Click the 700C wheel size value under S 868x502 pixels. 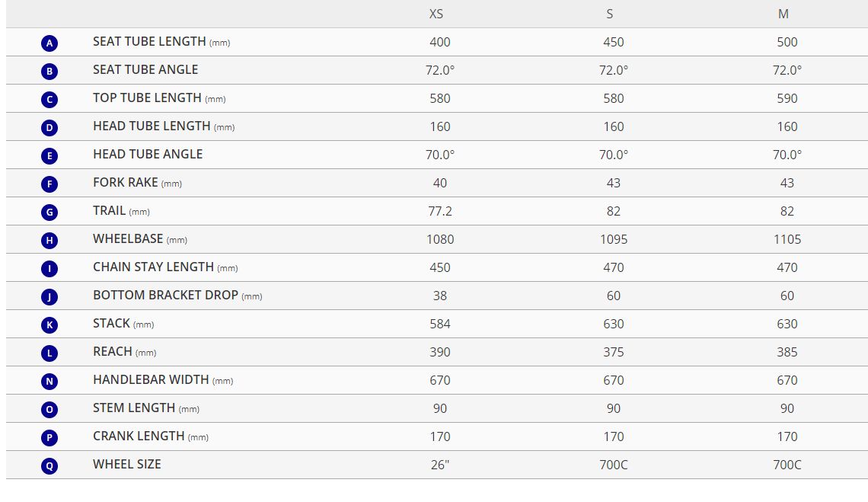pyautogui.click(x=614, y=465)
